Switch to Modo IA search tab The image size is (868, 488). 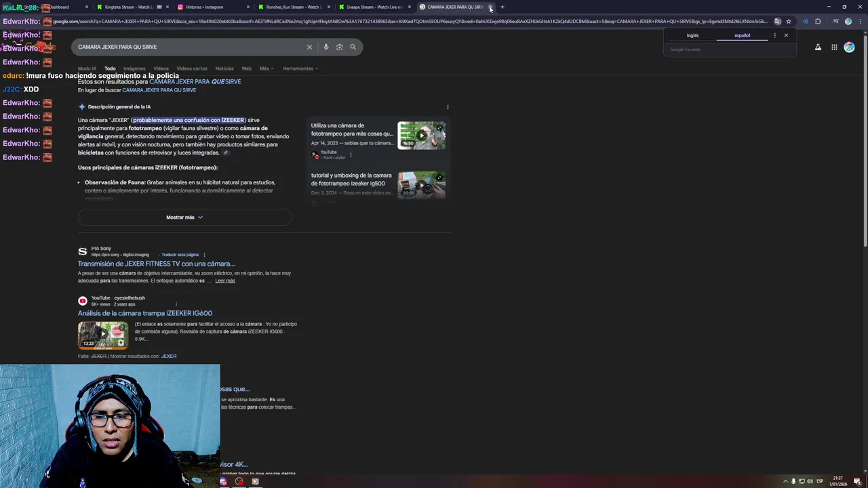pyautogui.click(x=87, y=68)
